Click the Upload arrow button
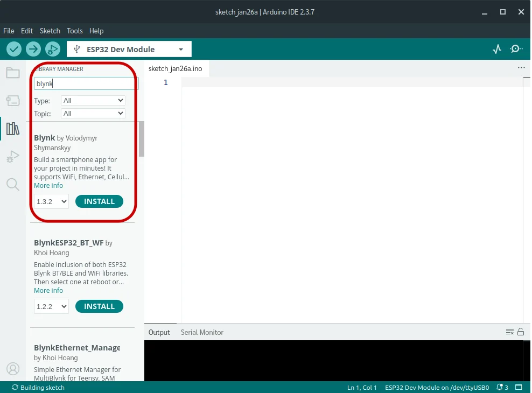 click(33, 49)
